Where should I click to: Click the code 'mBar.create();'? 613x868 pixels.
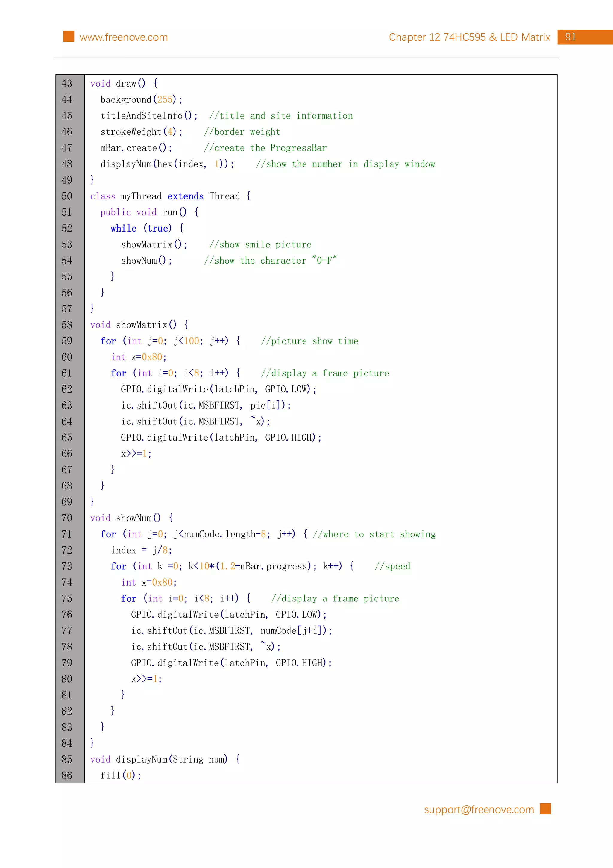(136, 148)
